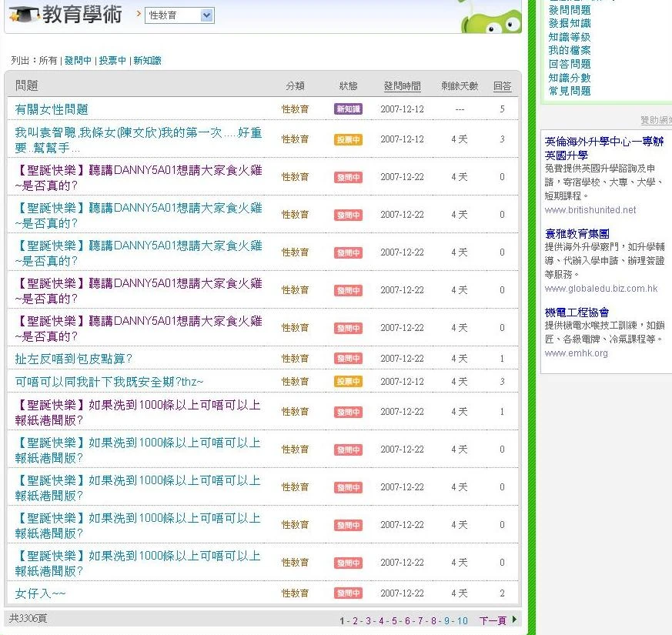Go to page 3

coord(368,620)
